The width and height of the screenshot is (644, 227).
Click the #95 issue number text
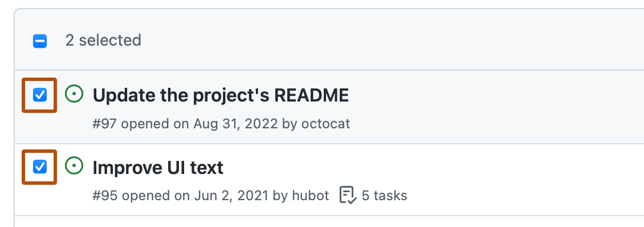point(105,195)
